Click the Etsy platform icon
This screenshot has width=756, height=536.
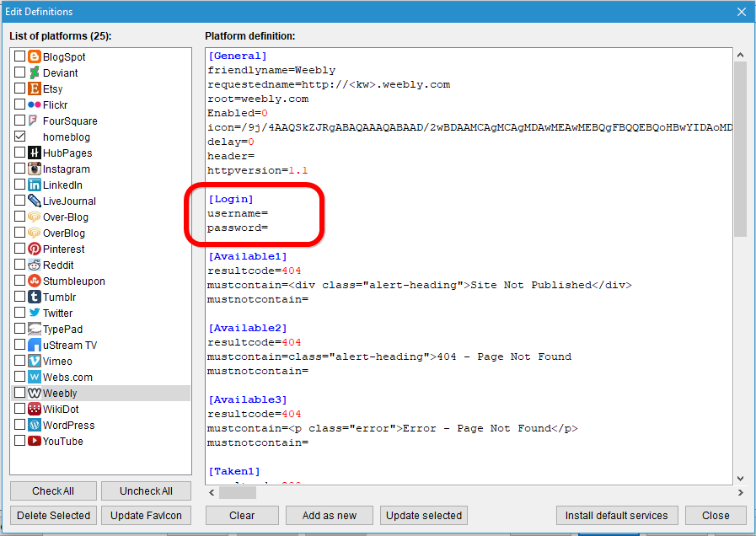[x=35, y=88]
